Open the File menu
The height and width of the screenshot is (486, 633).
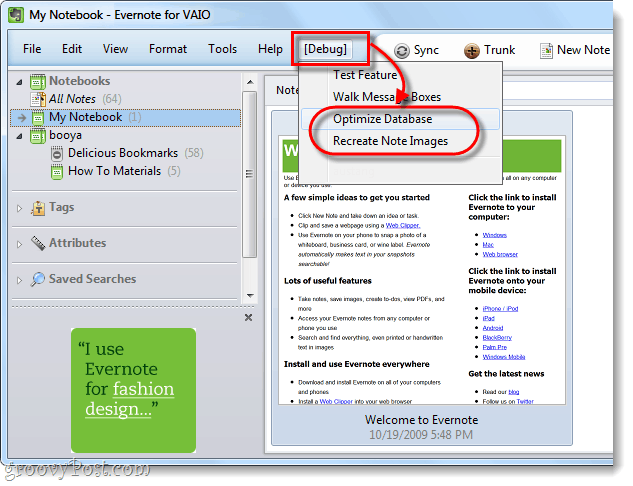pyautogui.click(x=32, y=49)
